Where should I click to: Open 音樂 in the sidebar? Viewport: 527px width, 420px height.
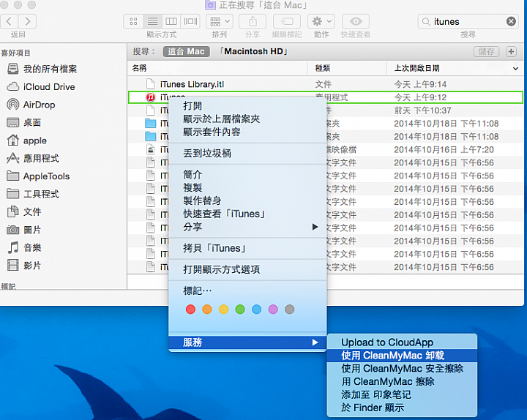coord(24,247)
